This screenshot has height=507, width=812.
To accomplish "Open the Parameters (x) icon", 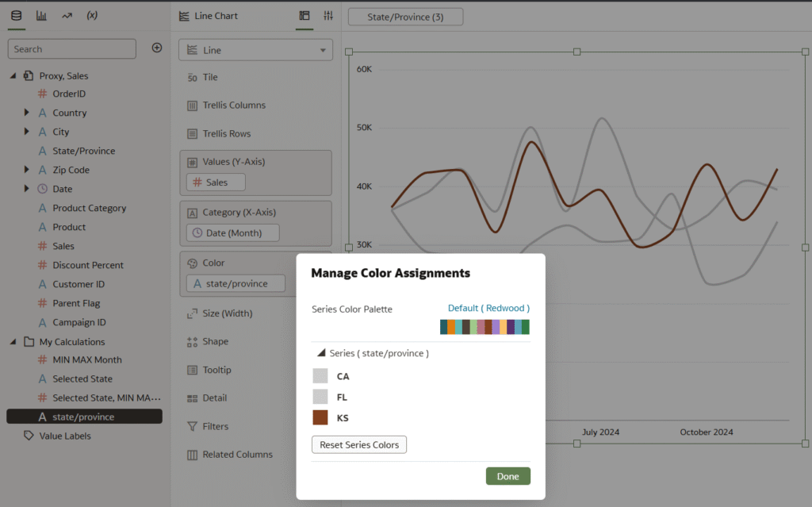I will (x=92, y=16).
